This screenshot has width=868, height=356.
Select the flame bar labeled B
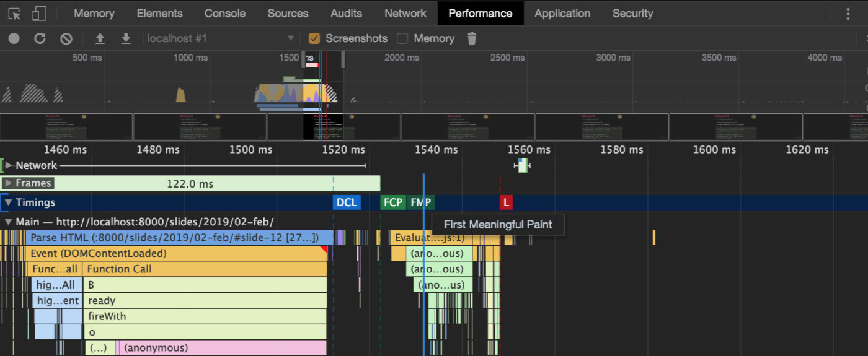point(205,285)
